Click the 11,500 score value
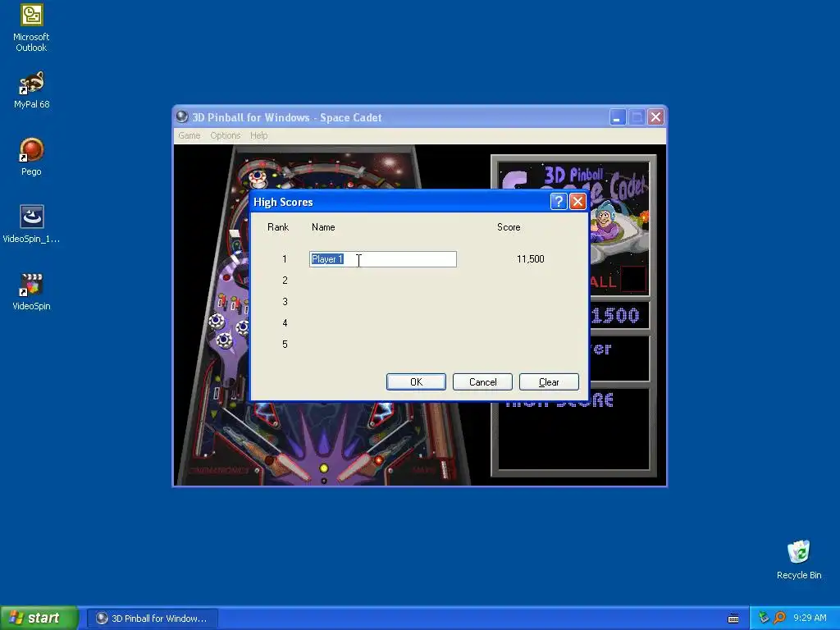Viewport: 840px width, 630px height. click(531, 259)
